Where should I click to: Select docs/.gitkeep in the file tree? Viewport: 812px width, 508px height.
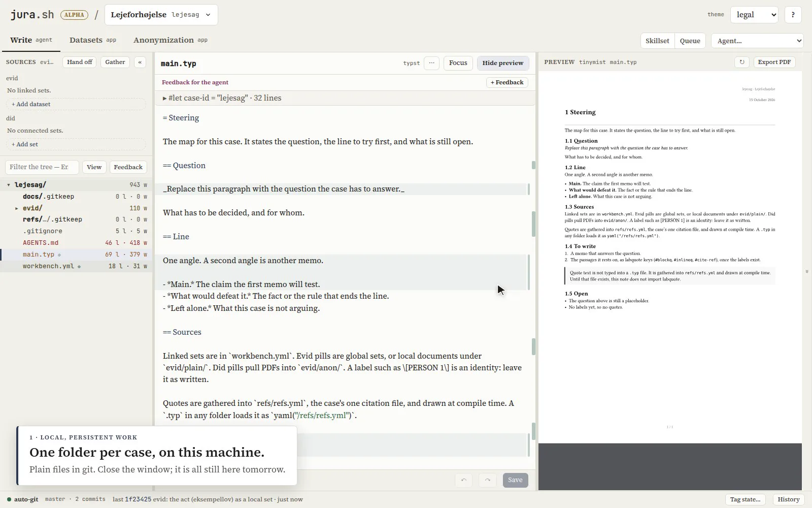pos(76,197)
